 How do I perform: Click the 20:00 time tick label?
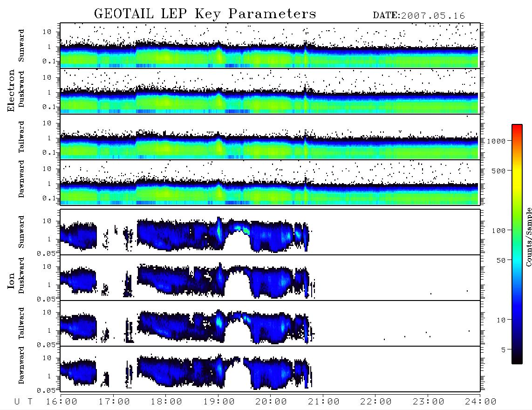(271, 402)
